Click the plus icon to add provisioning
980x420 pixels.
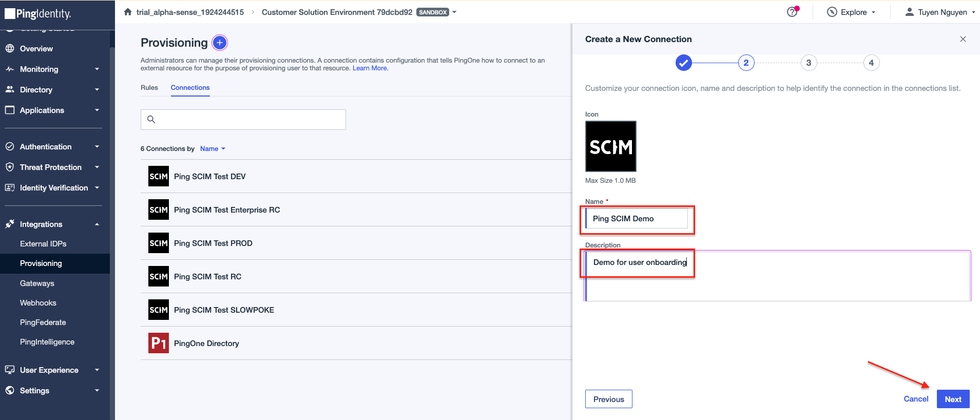pyautogui.click(x=220, y=43)
